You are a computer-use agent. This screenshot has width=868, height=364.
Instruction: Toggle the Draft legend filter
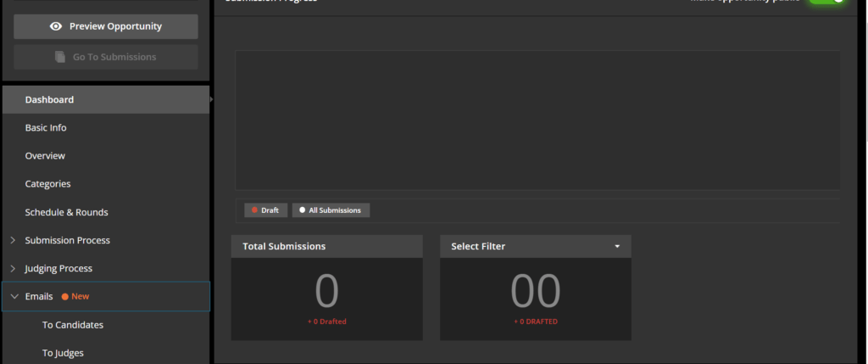click(265, 210)
